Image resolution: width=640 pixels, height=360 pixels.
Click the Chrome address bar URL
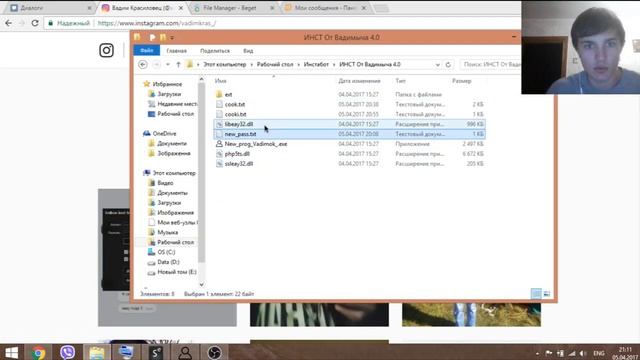157,23
